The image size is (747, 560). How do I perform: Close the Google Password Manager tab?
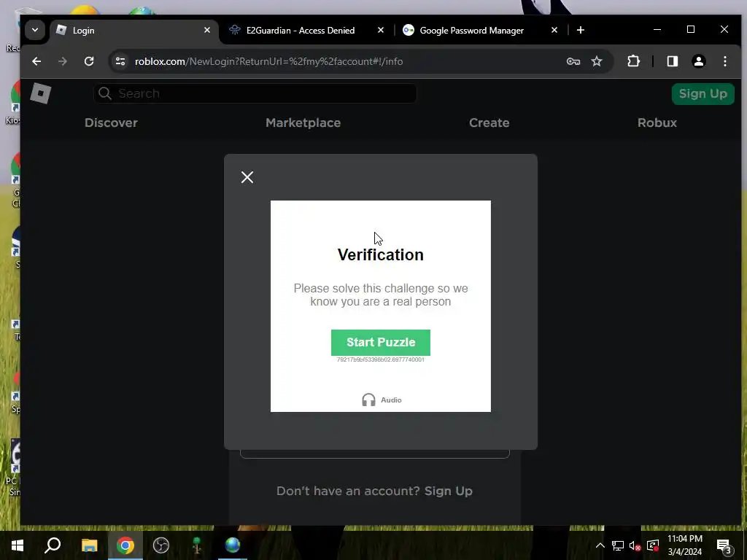pyautogui.click(x=554, y=30)
